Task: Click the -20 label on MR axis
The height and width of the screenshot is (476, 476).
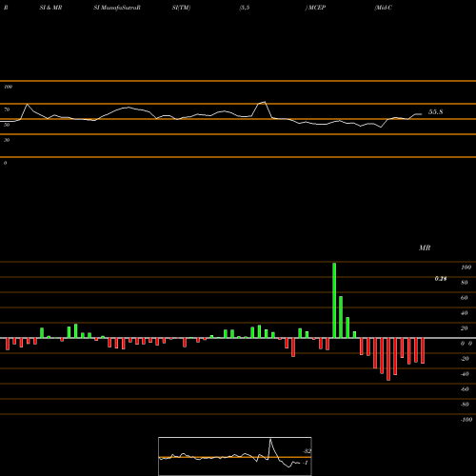Action: 465,359
